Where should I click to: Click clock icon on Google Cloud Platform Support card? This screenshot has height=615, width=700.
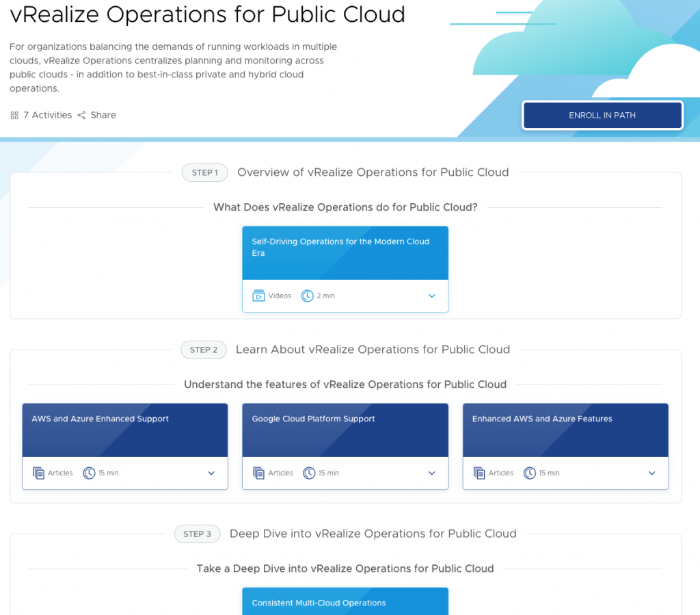(309, 473)
